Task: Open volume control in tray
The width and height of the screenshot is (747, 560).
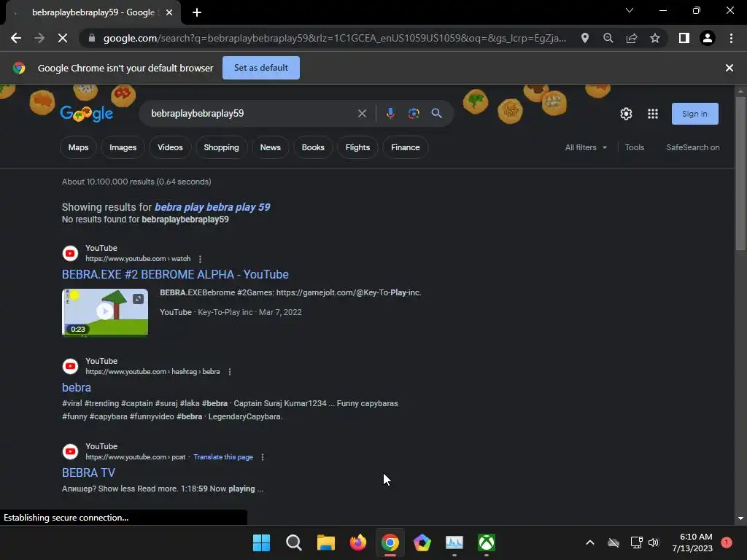Action: click(654, 542)
